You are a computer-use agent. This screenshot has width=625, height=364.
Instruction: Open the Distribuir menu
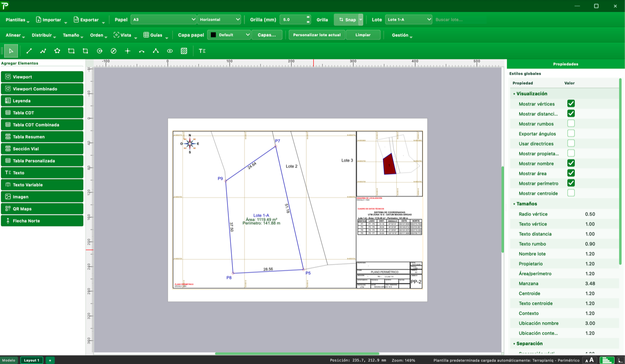pos(44,35)
